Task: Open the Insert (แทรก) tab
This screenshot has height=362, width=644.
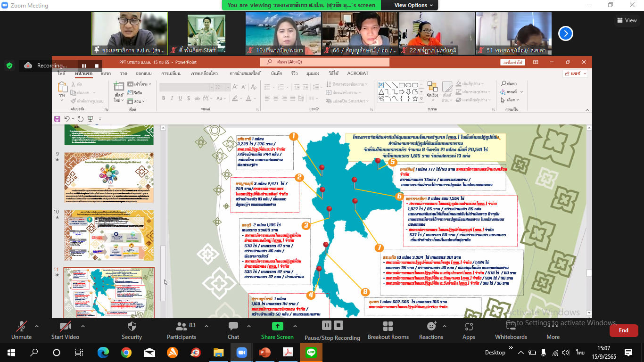Action: pos(106,74)
